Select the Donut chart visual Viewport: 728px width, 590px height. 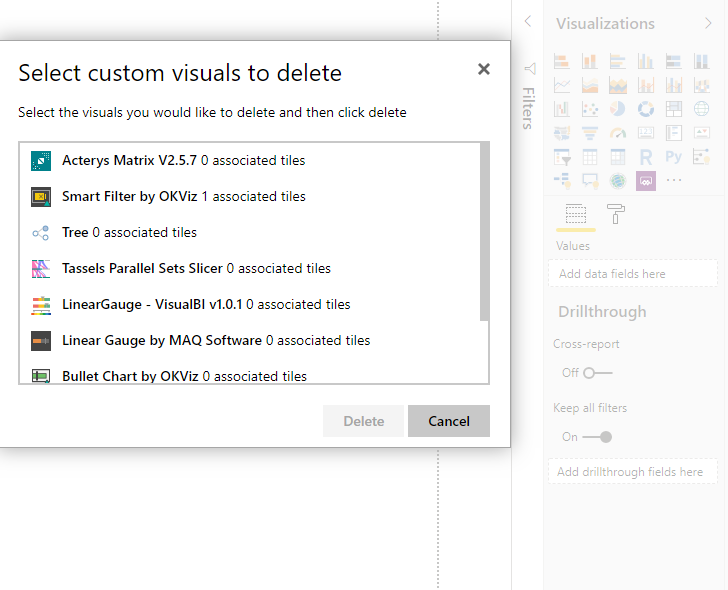(x=645, y=109)
